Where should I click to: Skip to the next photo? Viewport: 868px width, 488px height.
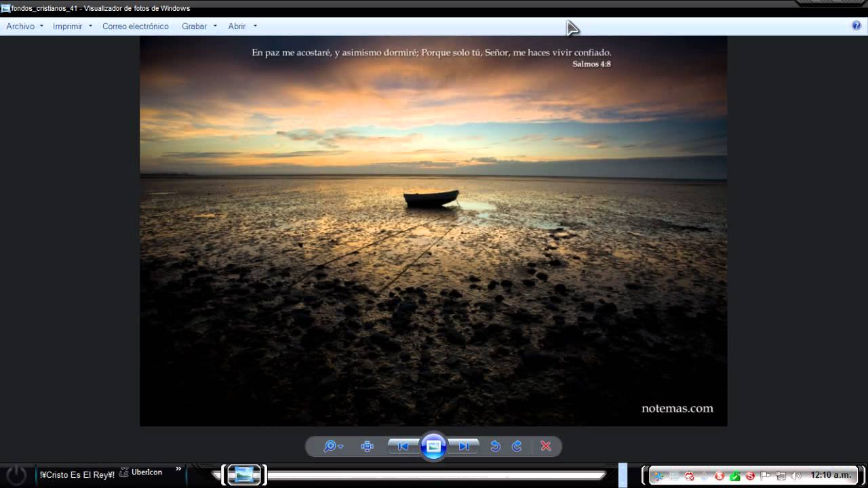[x=465, y=446]
